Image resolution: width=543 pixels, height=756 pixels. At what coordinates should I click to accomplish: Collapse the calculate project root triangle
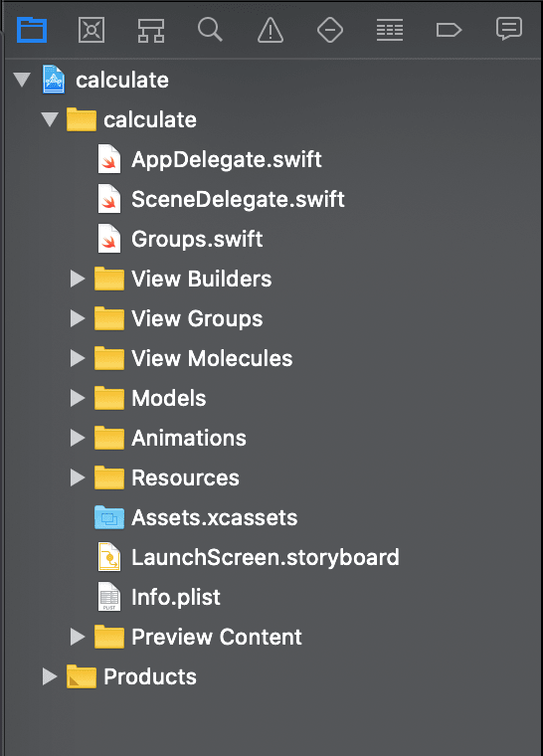coord(22,80)
